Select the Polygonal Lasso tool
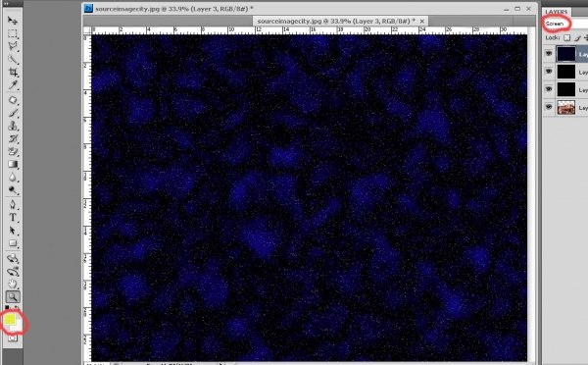Viewport: 588px width, 365px height. pos(13,46)
